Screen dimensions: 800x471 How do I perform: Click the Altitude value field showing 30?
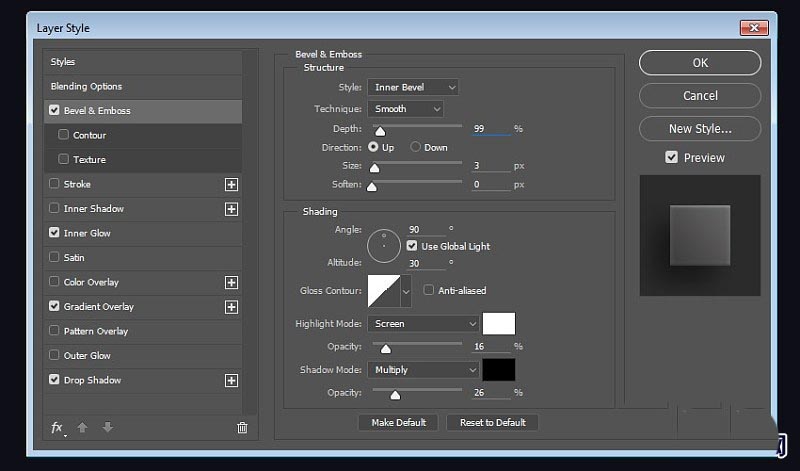click(427, 263)
